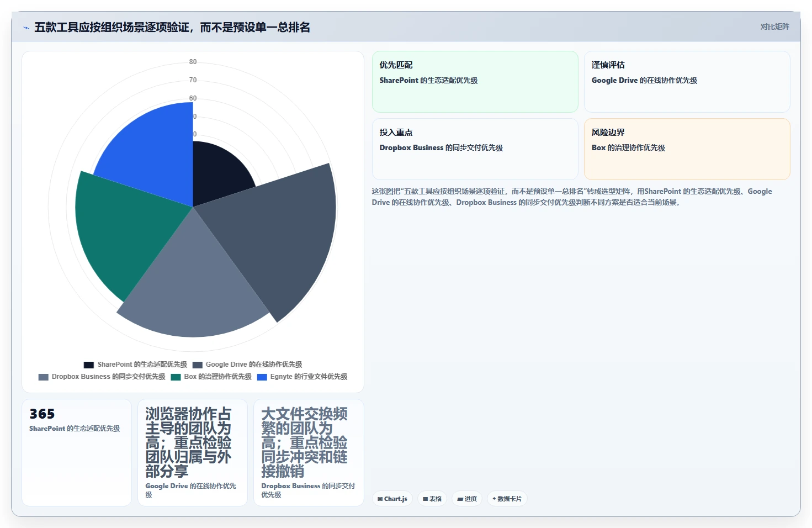
Task: Click the 浏览器协作占主导的团队为高 stat card
Action: pyautogui.click(x=193, y=452)
